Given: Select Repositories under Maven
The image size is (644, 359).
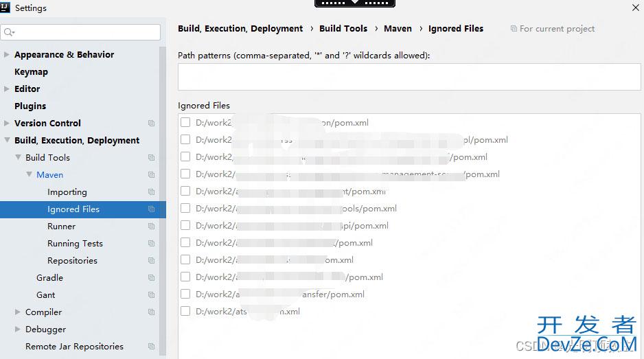Looking at the screenshot, I should [72, 261].
